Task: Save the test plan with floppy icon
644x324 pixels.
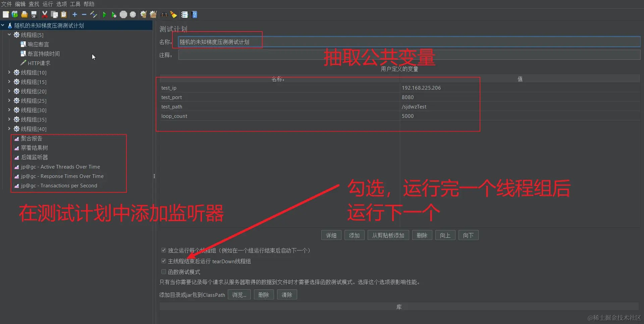Action: [34, 14]
